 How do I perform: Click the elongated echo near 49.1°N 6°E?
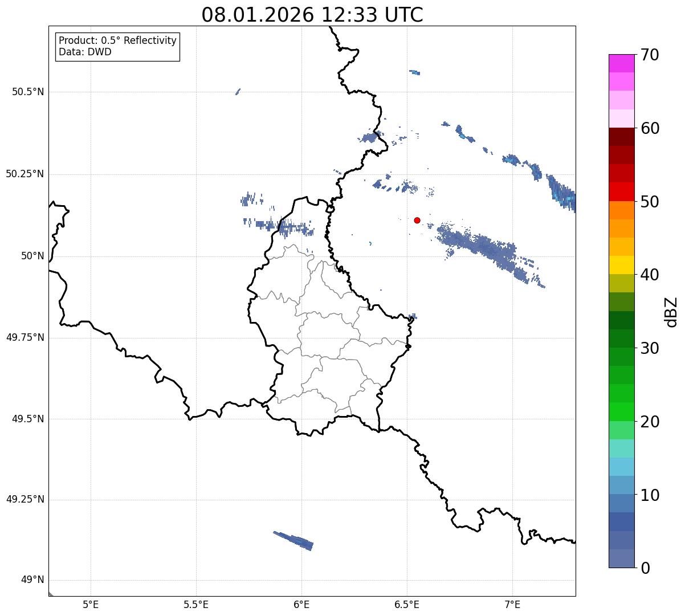[294, 540]
